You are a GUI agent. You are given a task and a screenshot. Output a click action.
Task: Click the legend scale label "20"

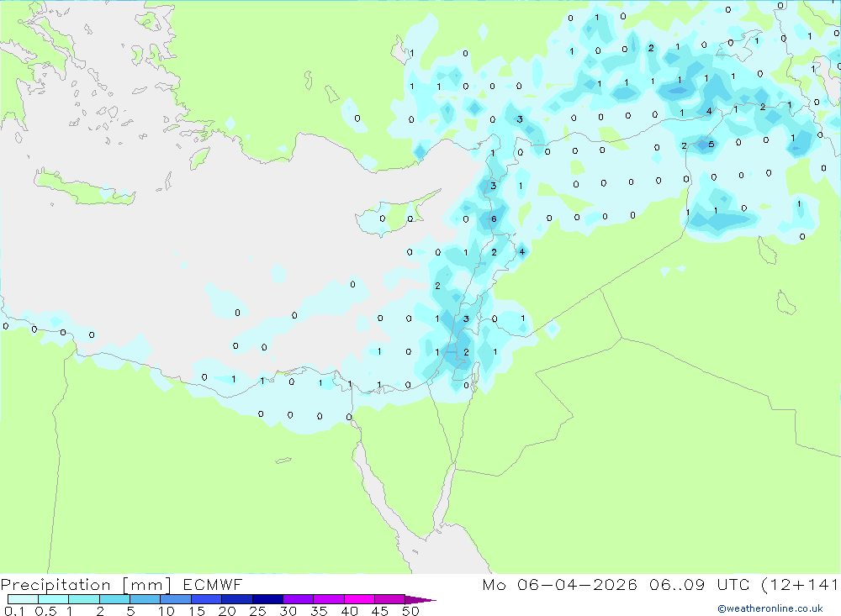[x=227, y=611]
